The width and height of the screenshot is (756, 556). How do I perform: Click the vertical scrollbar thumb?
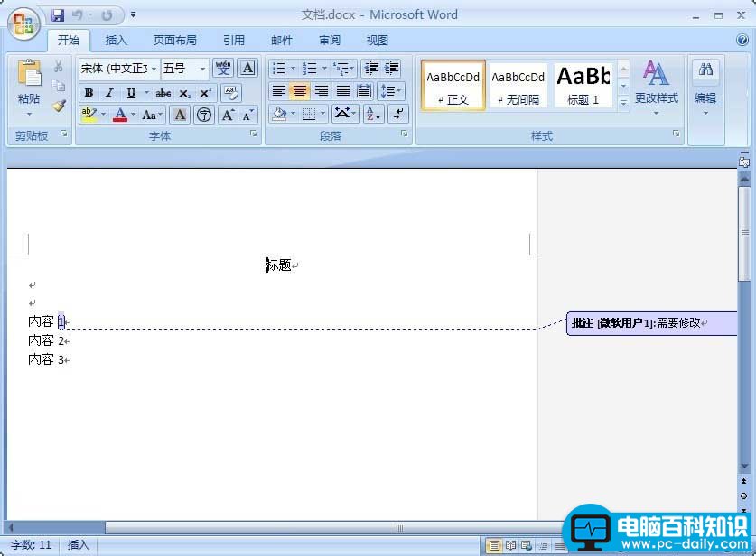tap(744, 234)
